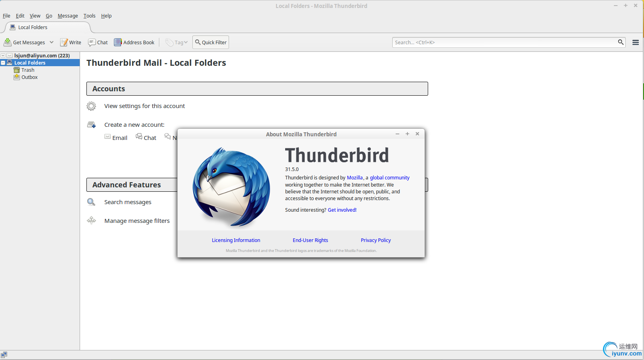The height and width of the screenshot is (360, 644).
Task: Open the Address Book
Action: point(134,42)
